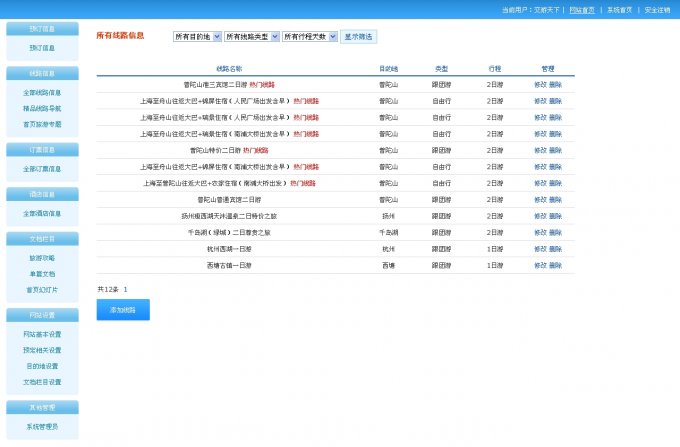The height and width of the screenshot is (447, 680).
Task: Open 精品线路导航 in the sidebar
Action: tap(42, 108)
